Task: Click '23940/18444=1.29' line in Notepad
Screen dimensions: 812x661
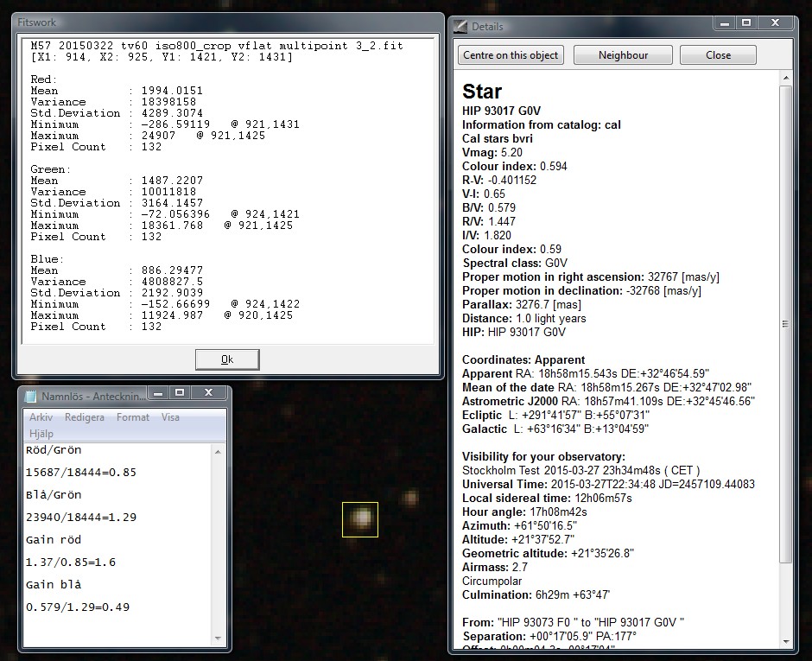Action: [81, 517]
